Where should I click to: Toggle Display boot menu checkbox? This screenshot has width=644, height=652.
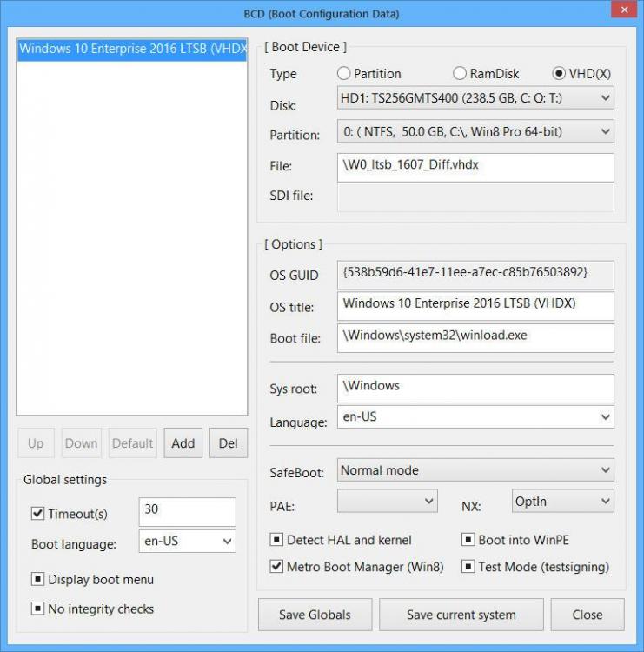click(37, 580)
